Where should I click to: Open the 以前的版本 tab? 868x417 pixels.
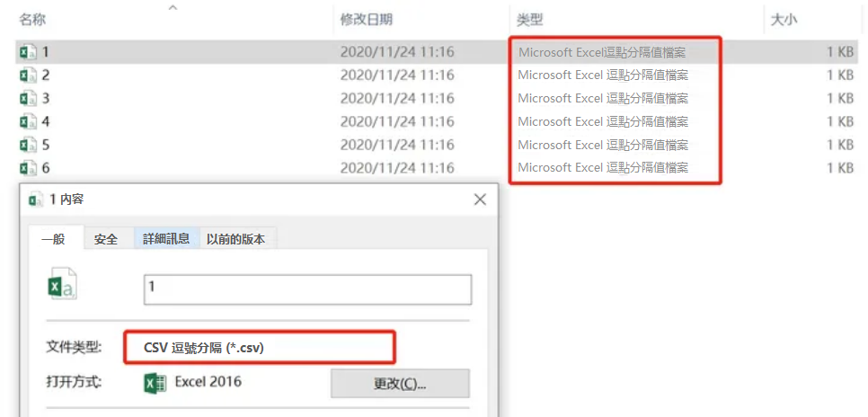[x=235, y=239]
